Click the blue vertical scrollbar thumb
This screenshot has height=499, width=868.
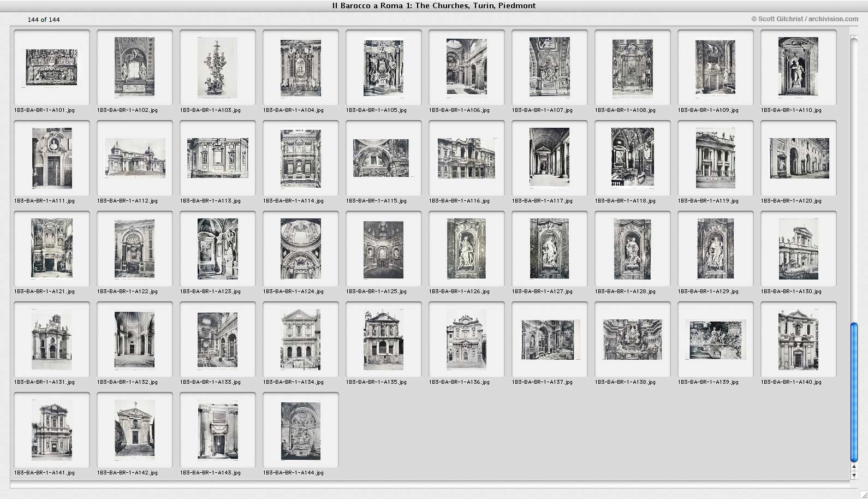854,393
